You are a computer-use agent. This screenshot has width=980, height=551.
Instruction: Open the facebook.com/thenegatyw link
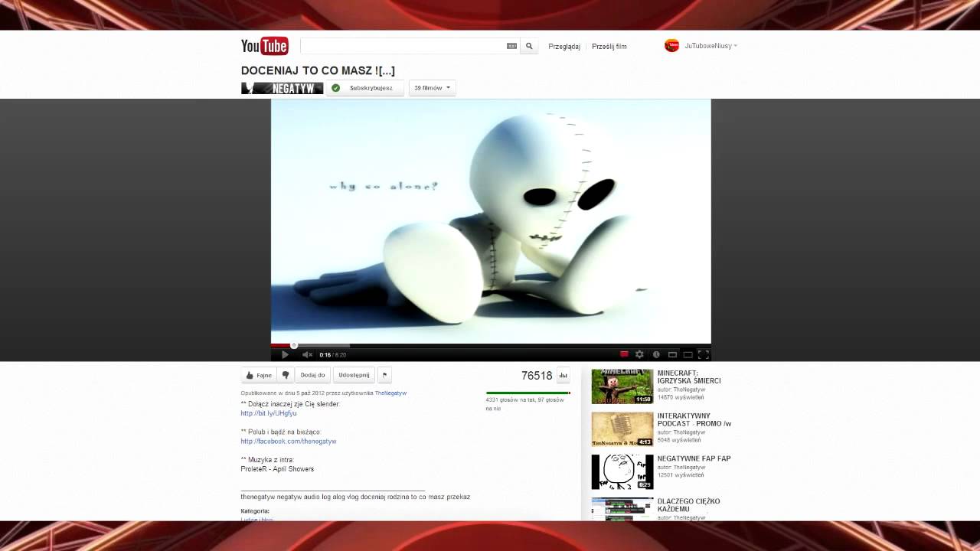click(x=289, y=442)
